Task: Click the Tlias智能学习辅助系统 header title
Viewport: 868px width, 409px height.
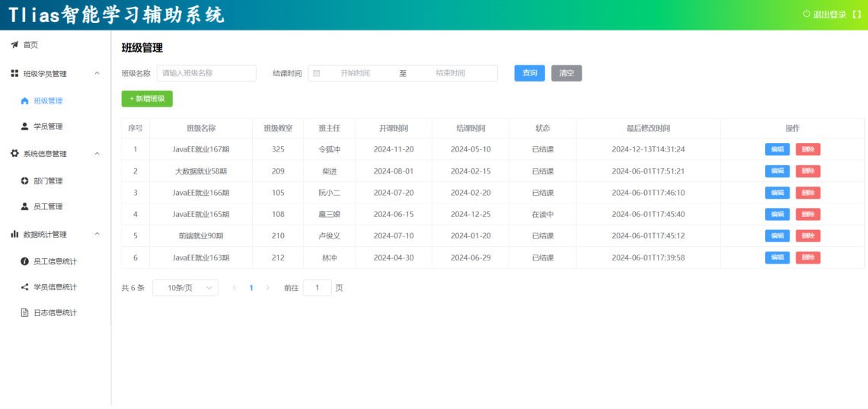Action: tap(116, 15)
